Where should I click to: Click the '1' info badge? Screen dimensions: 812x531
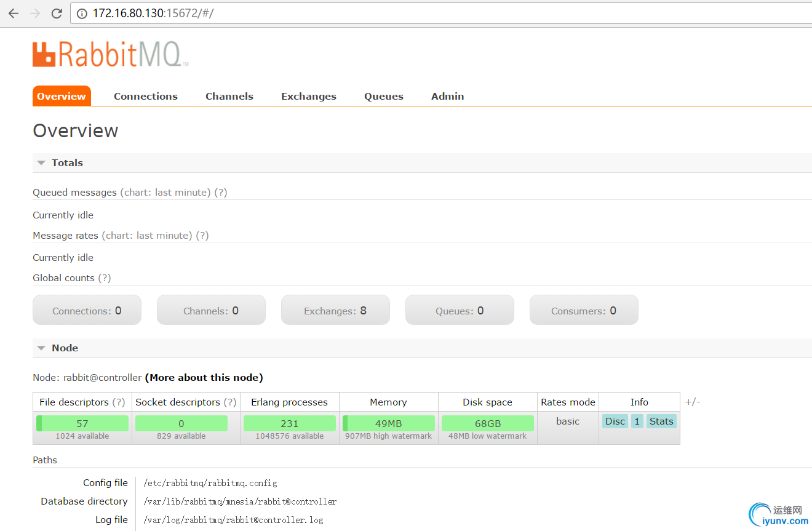click(637, 421)
